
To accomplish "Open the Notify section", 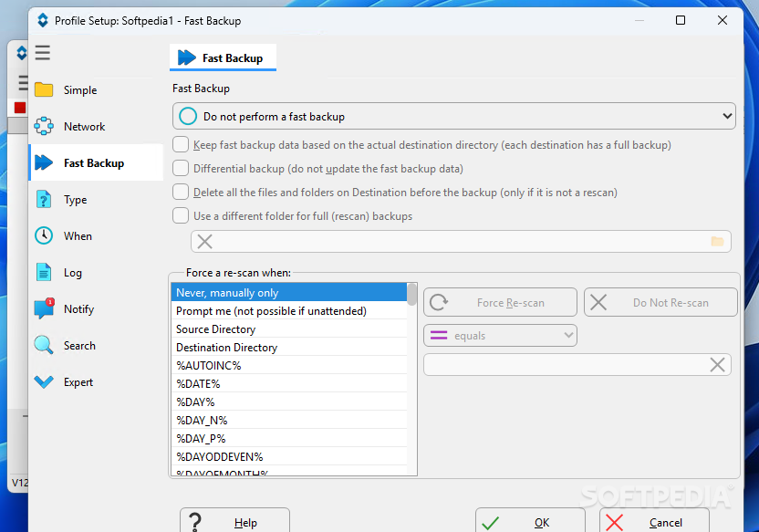I will tap(97, 308).
